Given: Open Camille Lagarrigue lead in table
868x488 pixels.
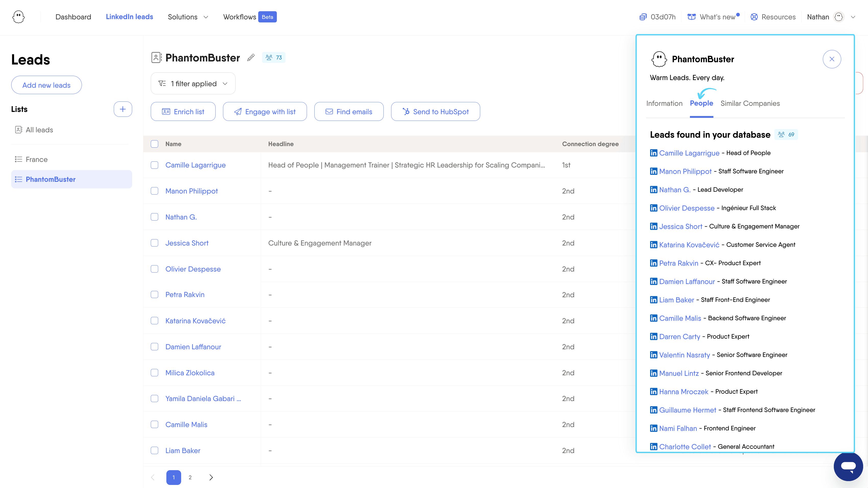Looking at the screenshot, I should click(x=195, y=165).
